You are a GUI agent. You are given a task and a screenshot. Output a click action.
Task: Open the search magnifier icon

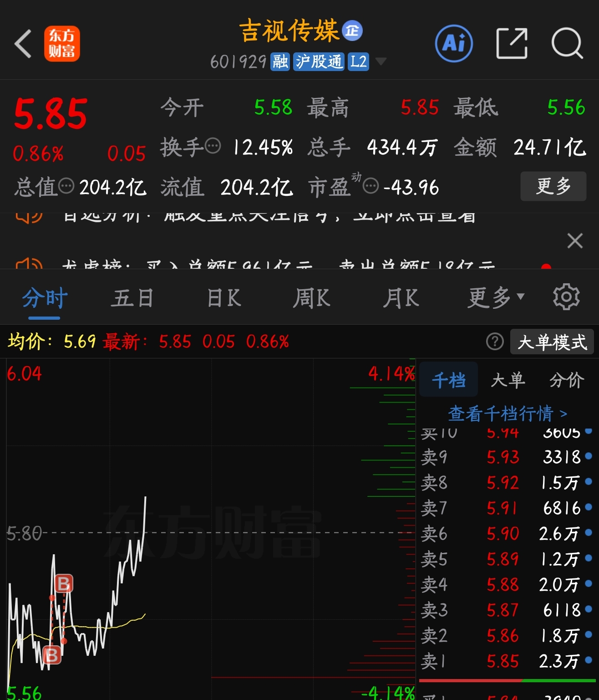click(567, 44)
